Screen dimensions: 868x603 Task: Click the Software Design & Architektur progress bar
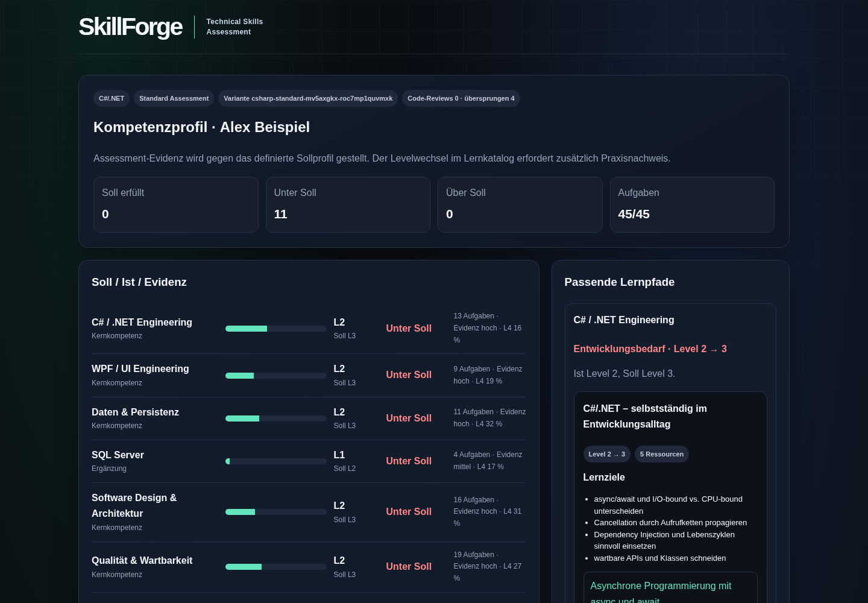point(276,512)
